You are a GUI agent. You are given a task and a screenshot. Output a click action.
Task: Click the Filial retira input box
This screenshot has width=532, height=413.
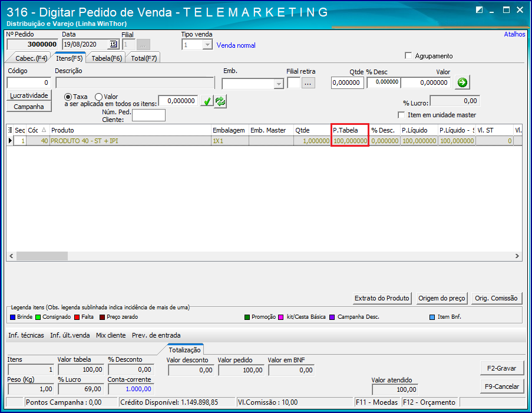(293, 83)
